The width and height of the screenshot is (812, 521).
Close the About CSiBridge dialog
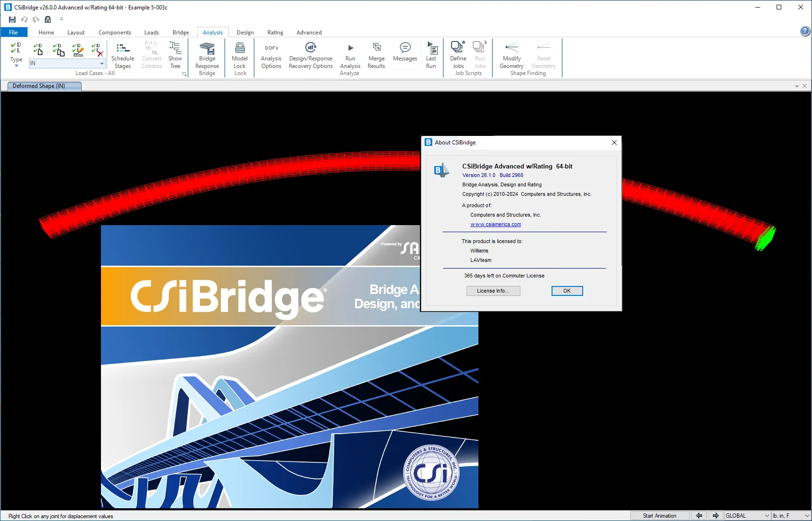coord(614,143)
